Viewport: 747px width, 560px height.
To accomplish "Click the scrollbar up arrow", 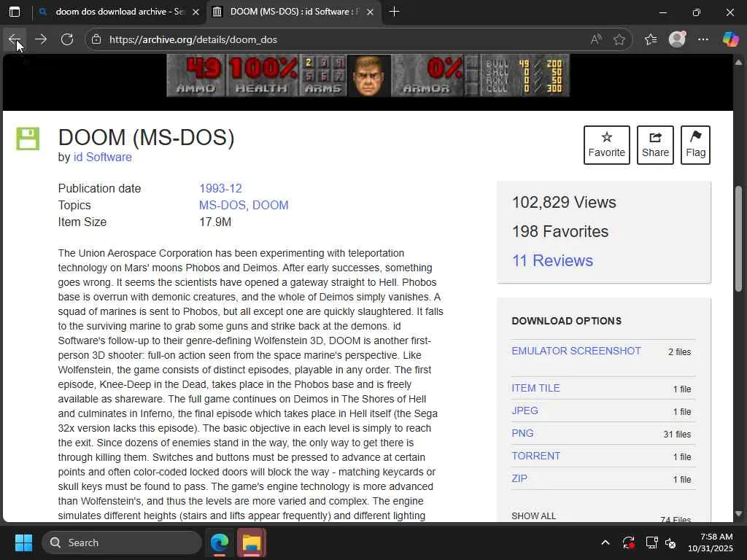I will [738, 63].
